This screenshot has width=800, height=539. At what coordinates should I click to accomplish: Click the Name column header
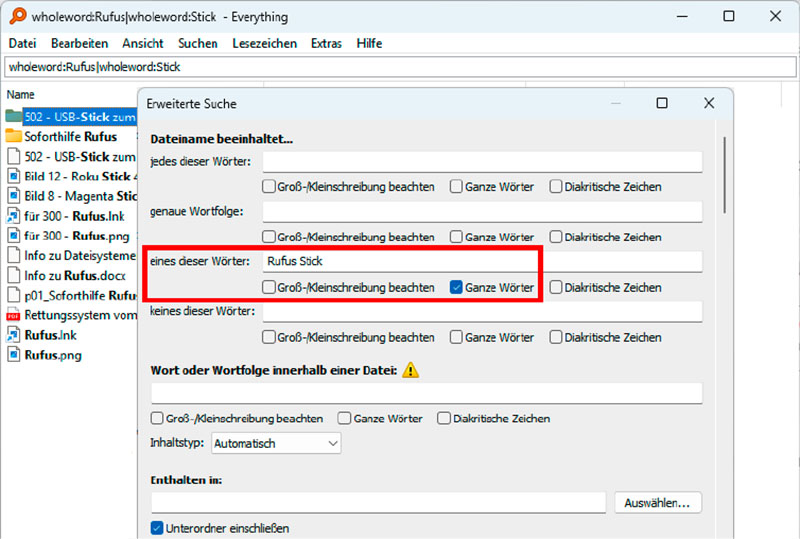(20, 94)
